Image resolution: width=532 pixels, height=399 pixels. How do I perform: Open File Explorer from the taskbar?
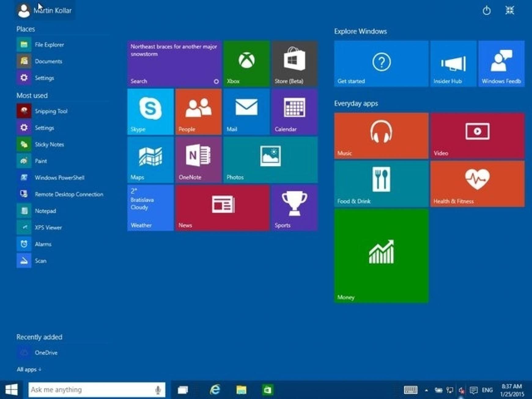(x=241, y=390)
